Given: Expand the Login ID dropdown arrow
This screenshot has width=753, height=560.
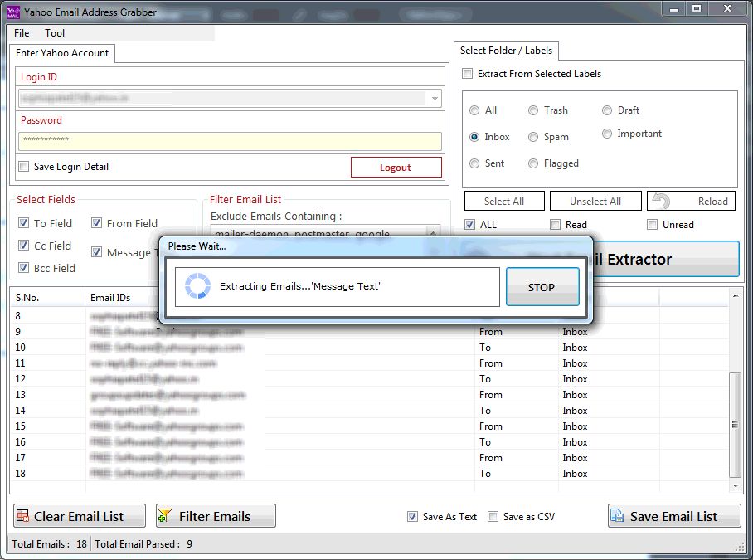Looking at the screenshot, I should pos(435,99).
